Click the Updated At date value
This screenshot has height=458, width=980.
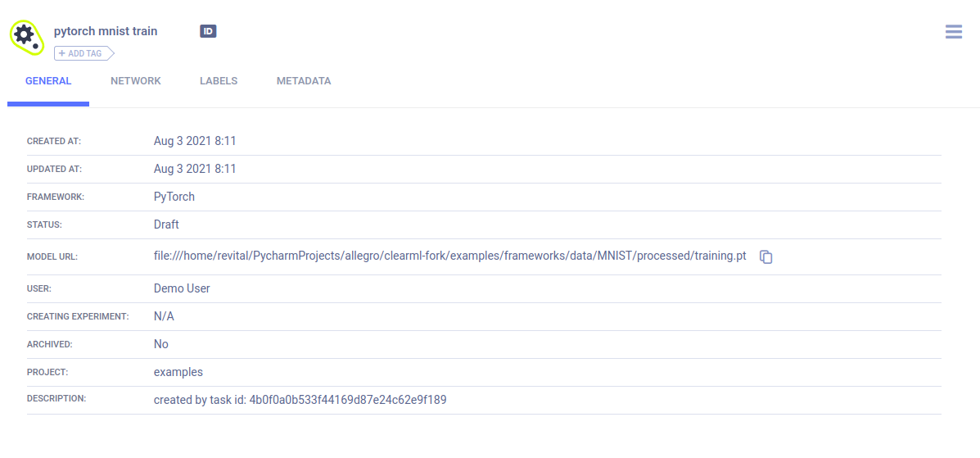[x=195, y=169]
